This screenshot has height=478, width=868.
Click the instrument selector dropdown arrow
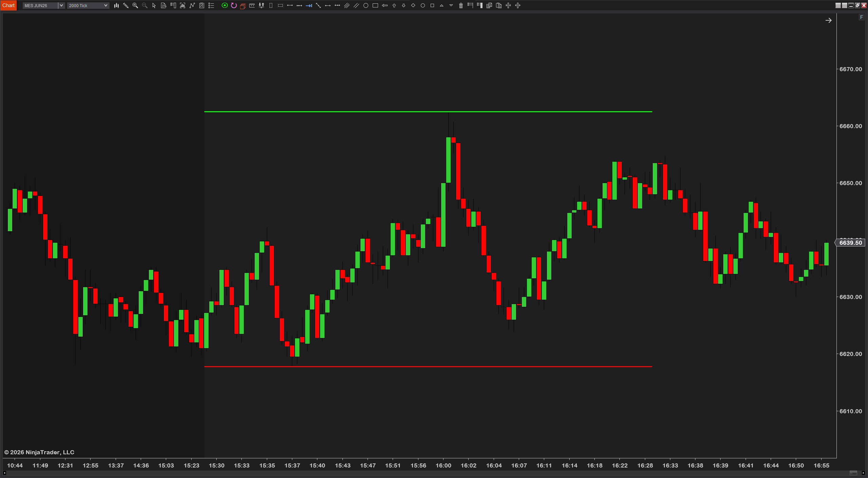pos(61,5)
